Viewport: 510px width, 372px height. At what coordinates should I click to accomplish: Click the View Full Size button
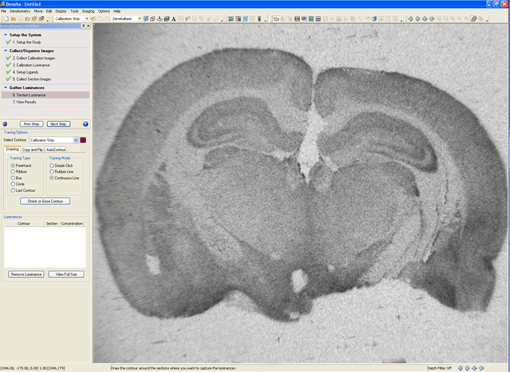66,274
